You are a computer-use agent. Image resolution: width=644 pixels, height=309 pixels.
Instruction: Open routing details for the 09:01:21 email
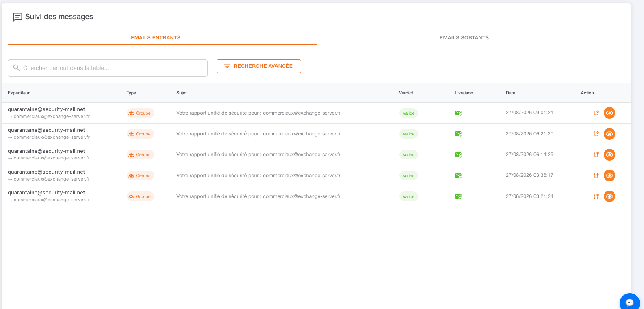tap(596, 113)
